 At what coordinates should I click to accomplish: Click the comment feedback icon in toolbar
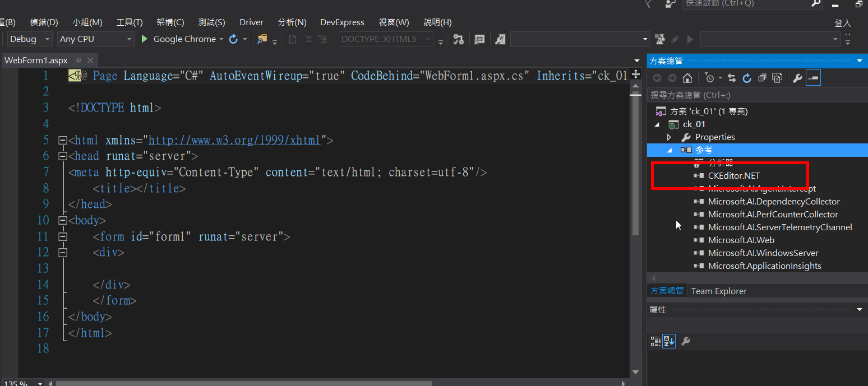click(479, 39)
